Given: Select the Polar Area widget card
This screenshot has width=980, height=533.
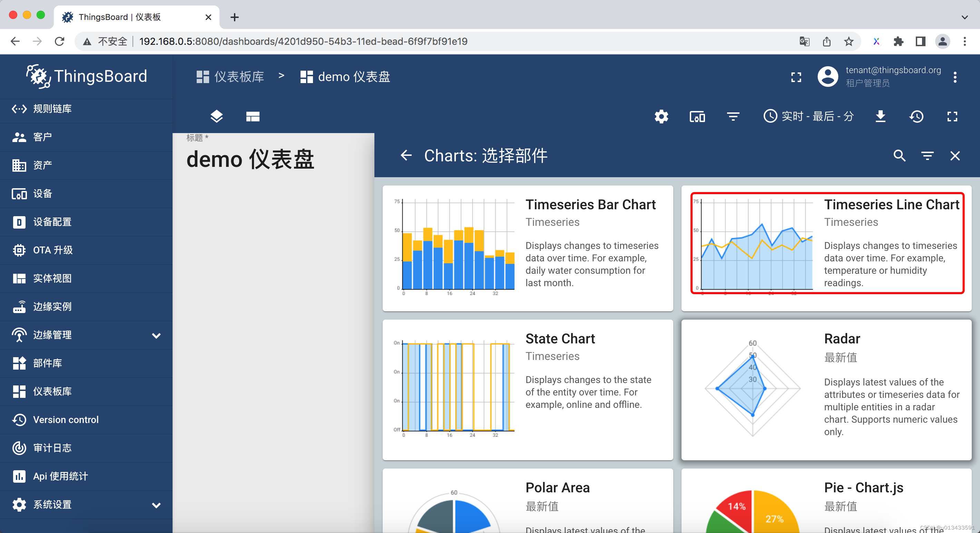Looking at the screenshot, I should [x=528, y=501].
